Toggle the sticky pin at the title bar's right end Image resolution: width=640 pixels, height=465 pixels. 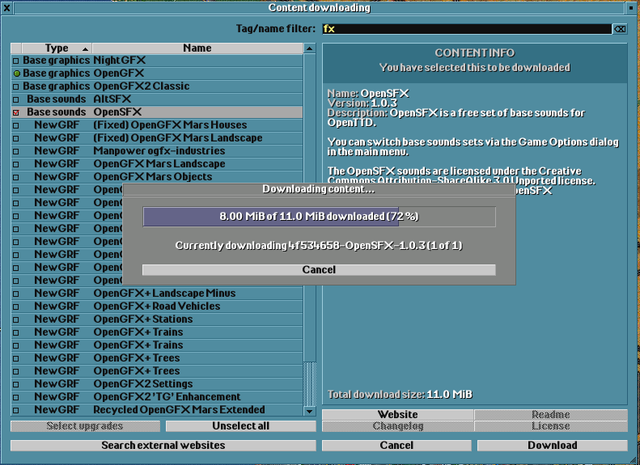click(631, 8)
